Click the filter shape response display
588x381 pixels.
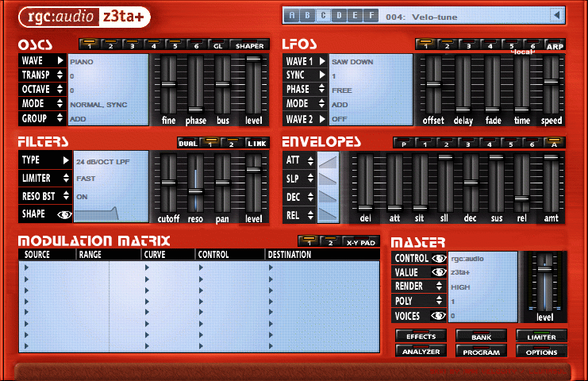111,214
